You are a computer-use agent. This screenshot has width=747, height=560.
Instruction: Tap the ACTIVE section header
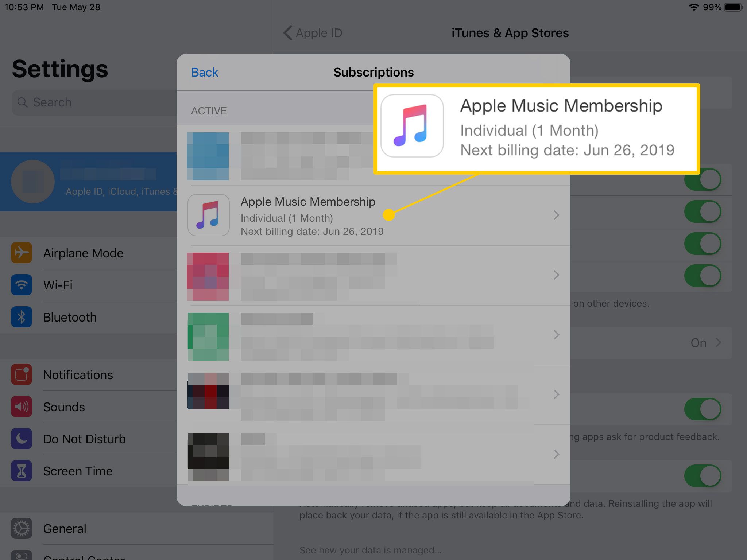click(209, 111)
